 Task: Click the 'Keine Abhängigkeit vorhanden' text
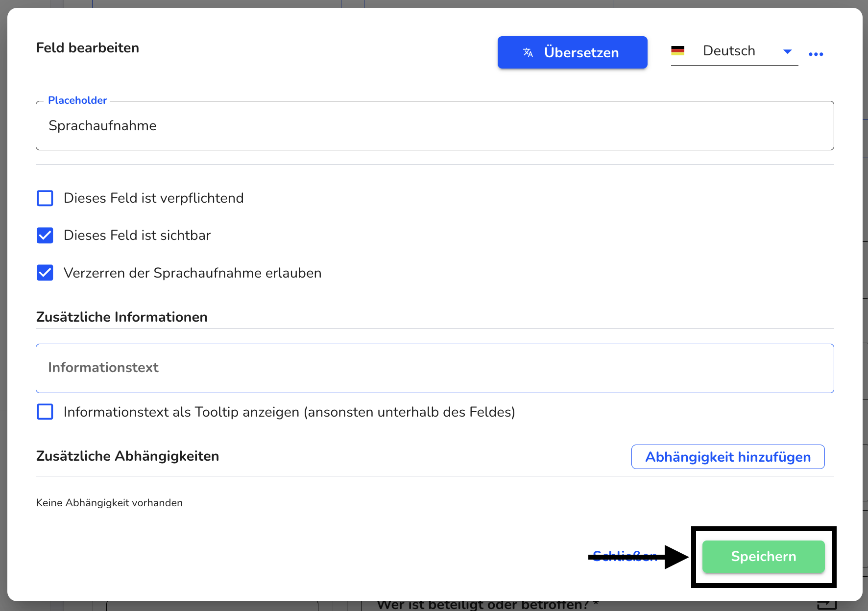(109, 503)
